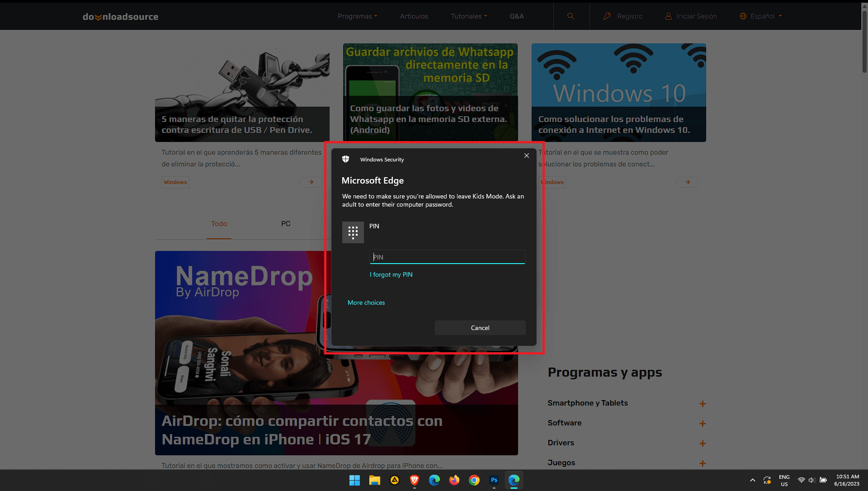Click the I forgot my PIN link
Screen dimensions: 868x491
click(391, 274)
